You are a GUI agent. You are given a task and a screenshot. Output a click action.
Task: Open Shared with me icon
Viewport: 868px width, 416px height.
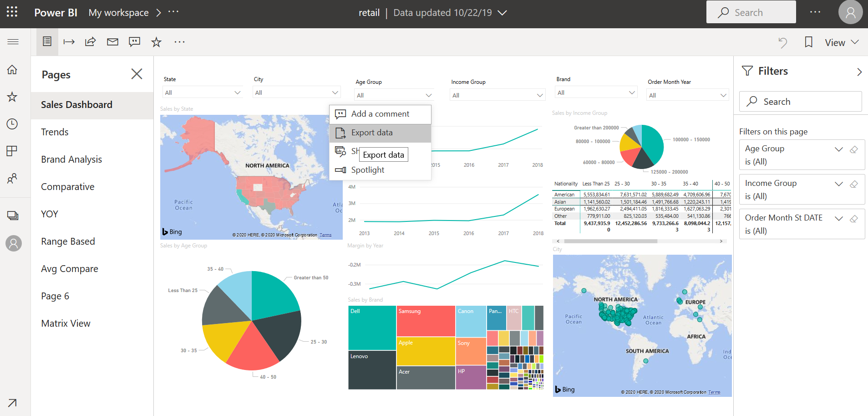pyautogui.click(x=12, y=178)
